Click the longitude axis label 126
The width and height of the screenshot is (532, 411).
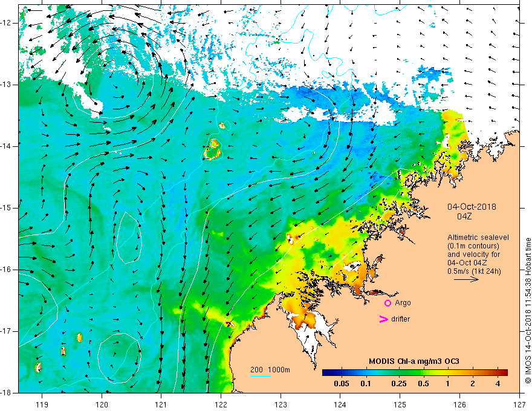coord(459,404)
